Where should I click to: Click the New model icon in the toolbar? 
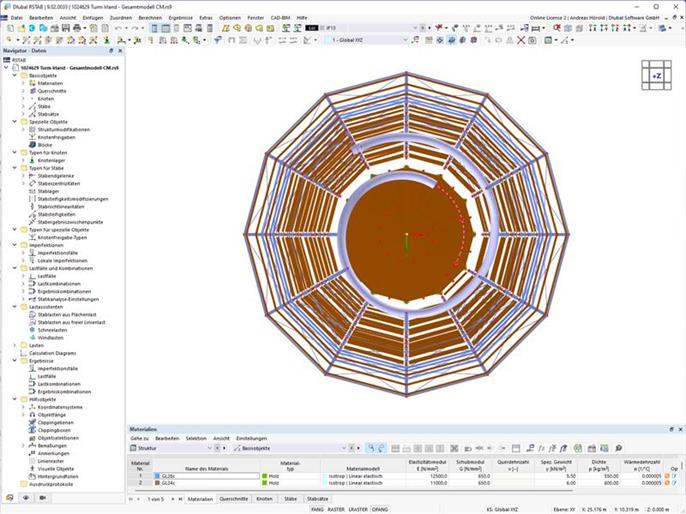point(10,28)
